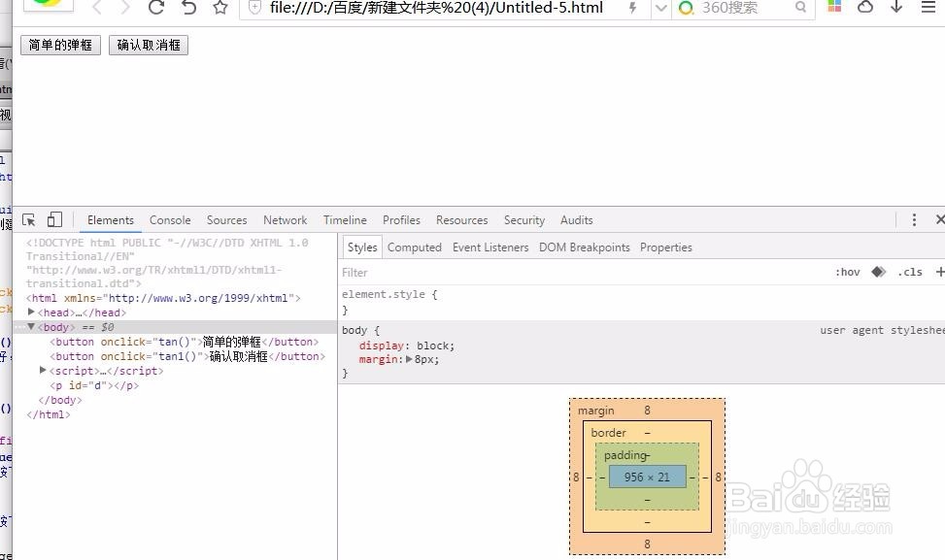Collapse the body node
The height and width of the screenshot is (560, 945).
point(31,326)
